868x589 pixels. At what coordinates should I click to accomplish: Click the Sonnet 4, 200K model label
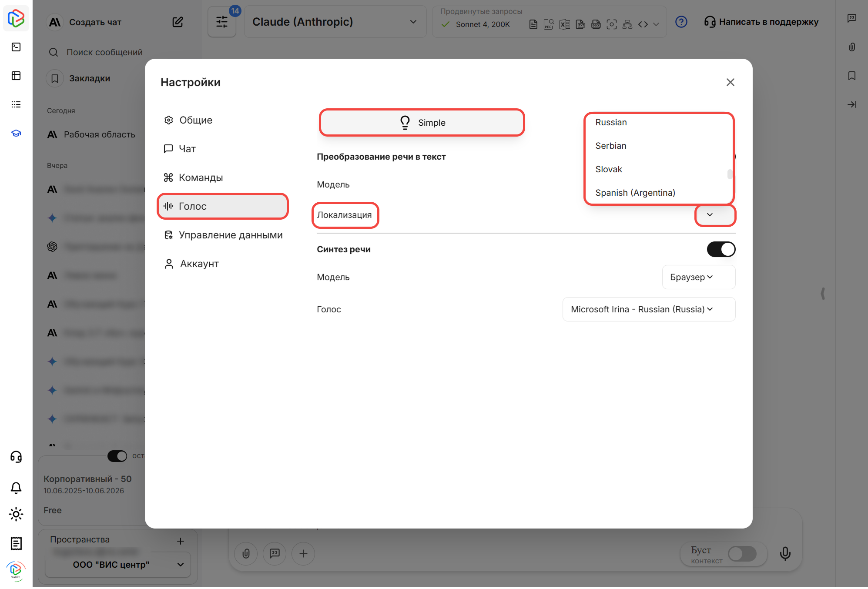pos(483,24)
